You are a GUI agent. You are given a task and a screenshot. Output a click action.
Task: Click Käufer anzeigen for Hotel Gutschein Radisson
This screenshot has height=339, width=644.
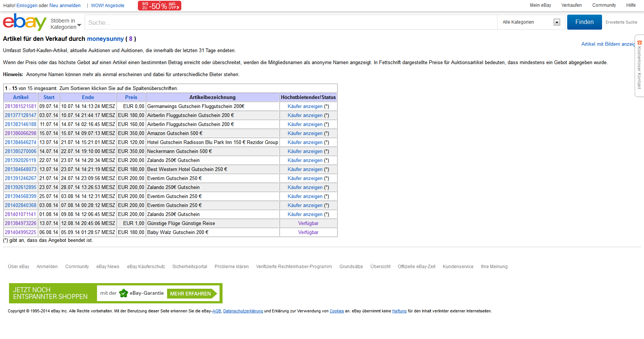[305, 142]
